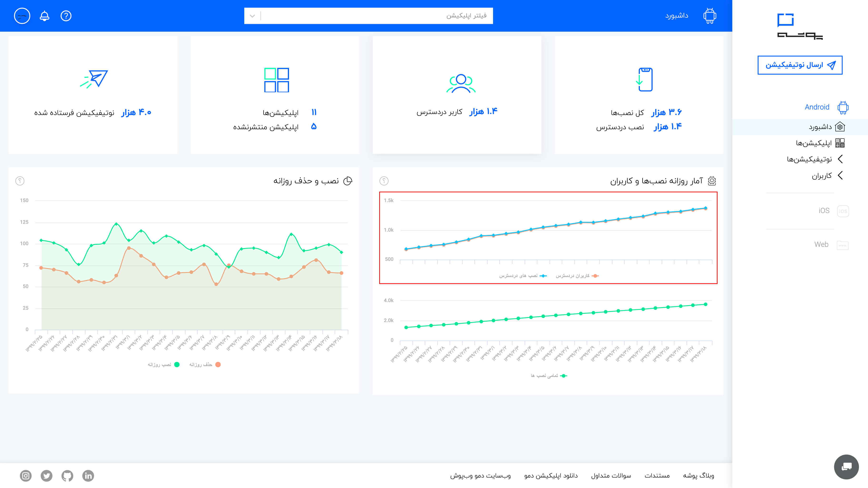
Task: Expand the 'کاربران' sidebar menu
Action: coord(826,176)
